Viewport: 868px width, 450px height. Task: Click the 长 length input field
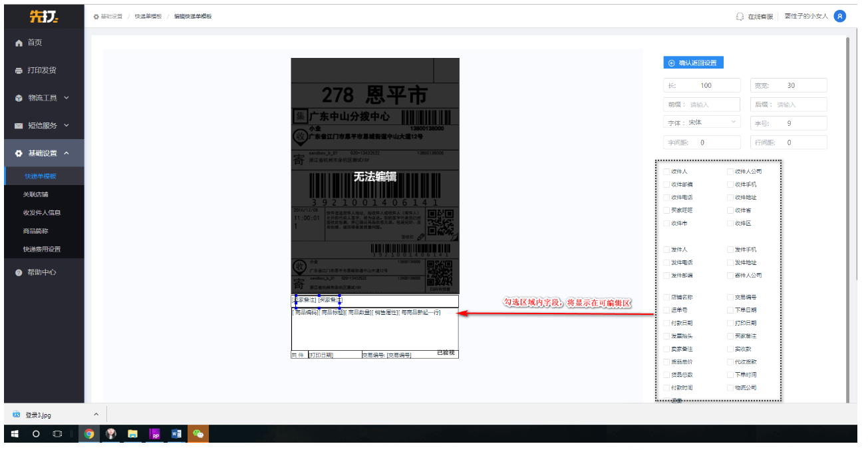702,85
